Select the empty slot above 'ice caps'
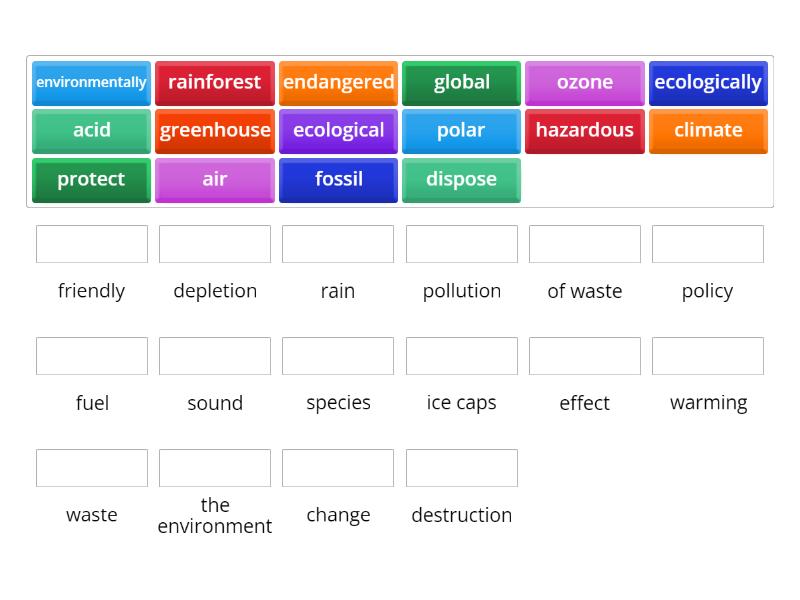This screenshot has height=600, width=800. pyautogui.click(x=461, y=356)
